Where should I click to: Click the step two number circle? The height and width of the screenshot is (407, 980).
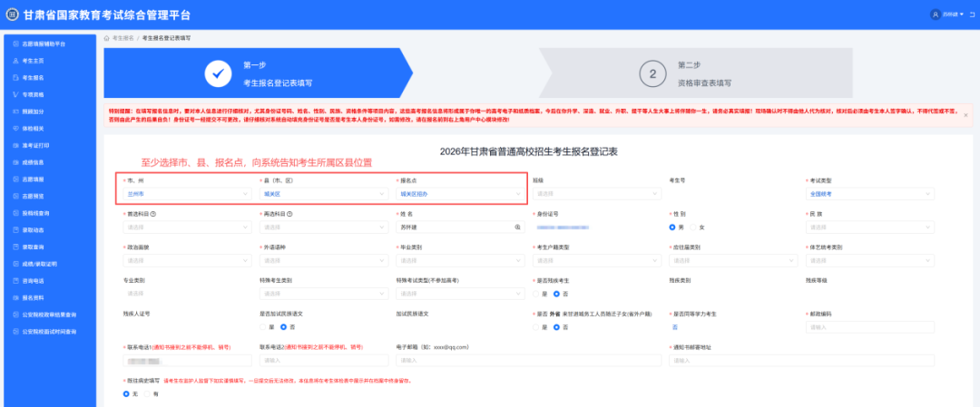click(x=652, y=73)
